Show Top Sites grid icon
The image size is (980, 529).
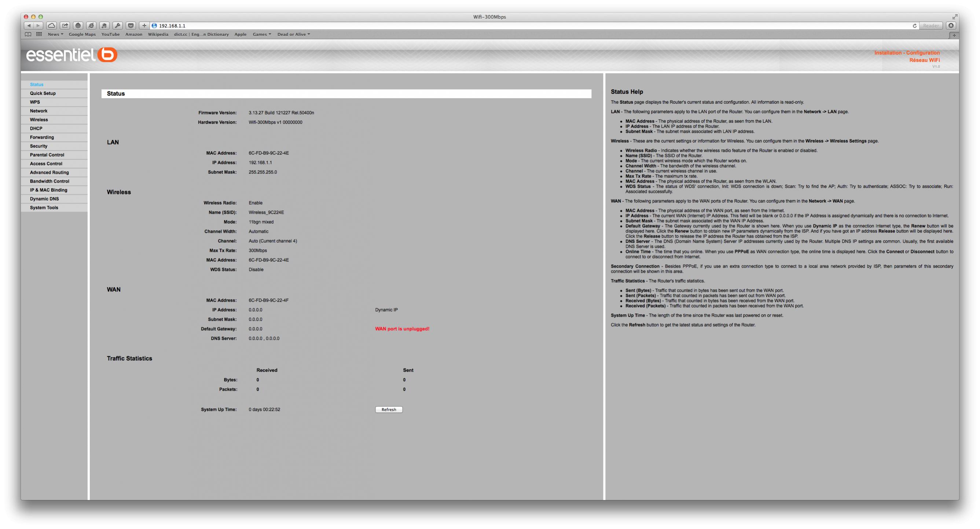[x=39, y=34]
